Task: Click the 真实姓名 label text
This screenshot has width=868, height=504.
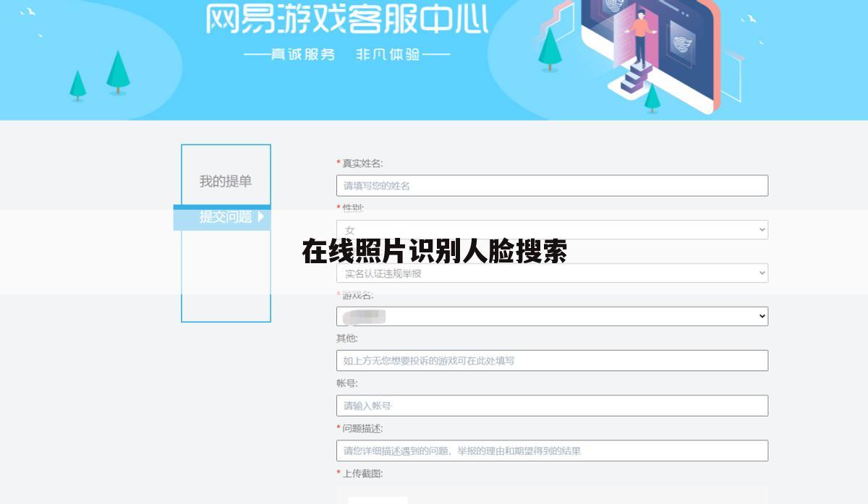Action: (x=362, y=163)
